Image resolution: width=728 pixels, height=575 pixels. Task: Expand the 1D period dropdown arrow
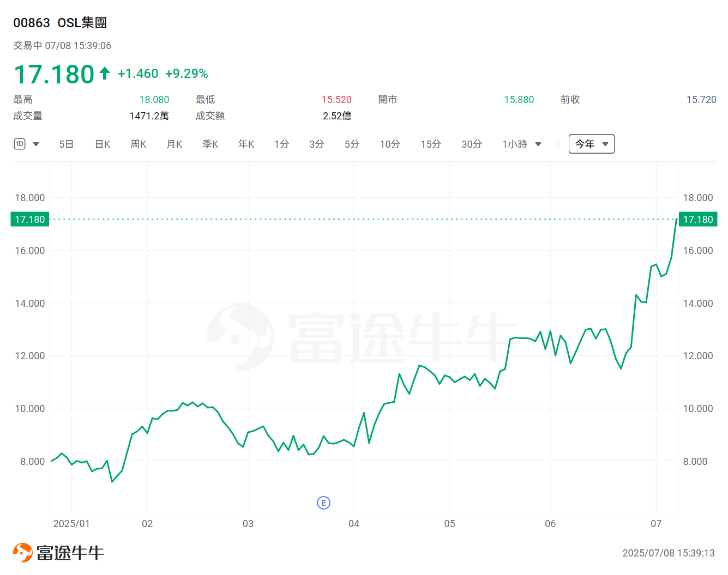pyautogui.click(x=36, y=144)
